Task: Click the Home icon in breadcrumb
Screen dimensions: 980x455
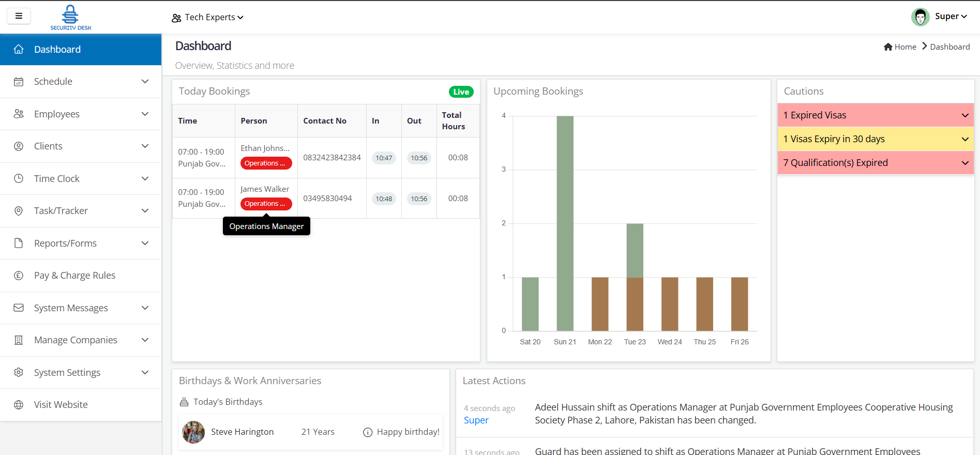Action: 888,47
